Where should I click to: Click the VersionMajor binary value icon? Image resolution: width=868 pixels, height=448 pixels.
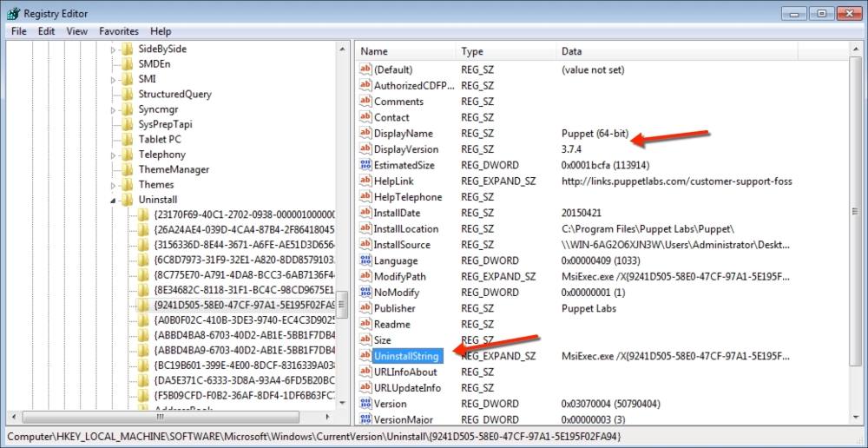click(365, 419)
